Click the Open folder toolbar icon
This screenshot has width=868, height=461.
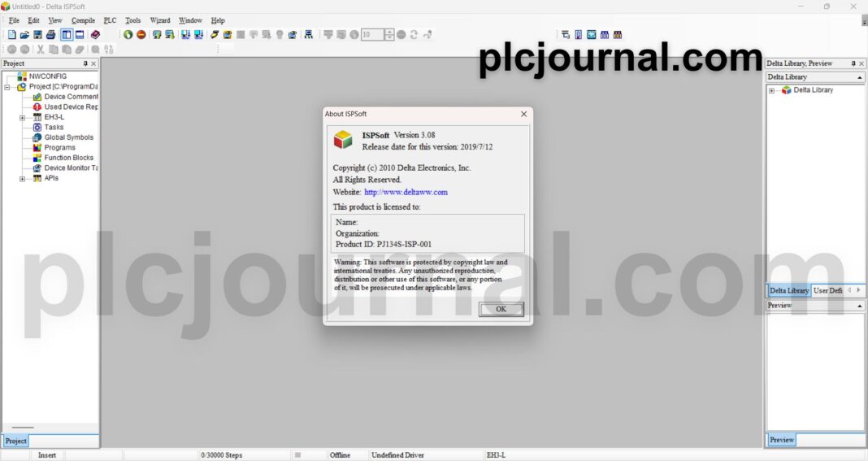[25, 35]
